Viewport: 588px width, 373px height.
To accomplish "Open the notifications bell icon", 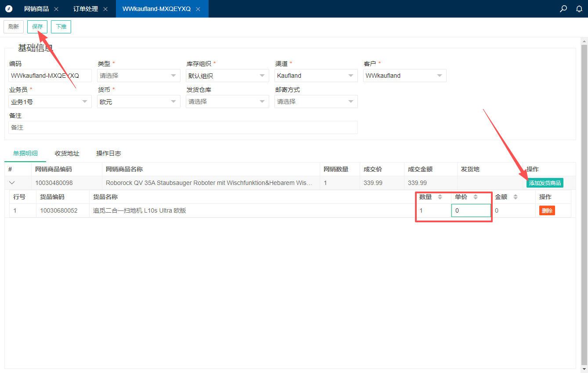I will click(579, 9).
